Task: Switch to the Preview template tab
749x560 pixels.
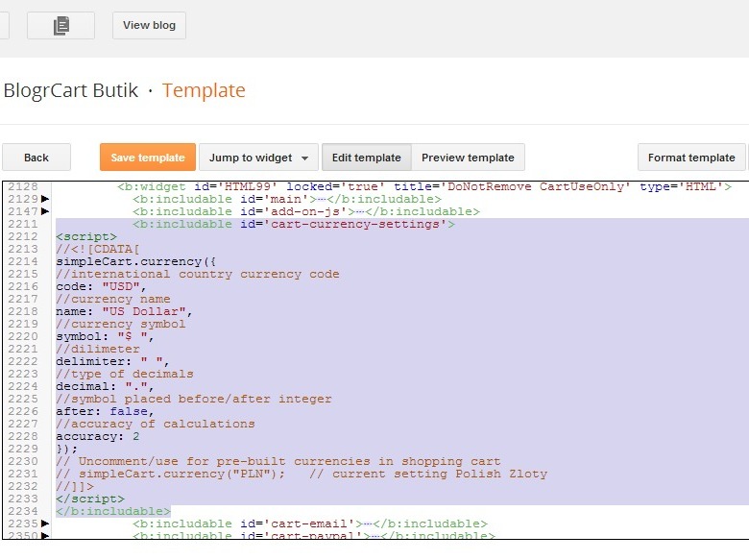Action: coord(468,158)
